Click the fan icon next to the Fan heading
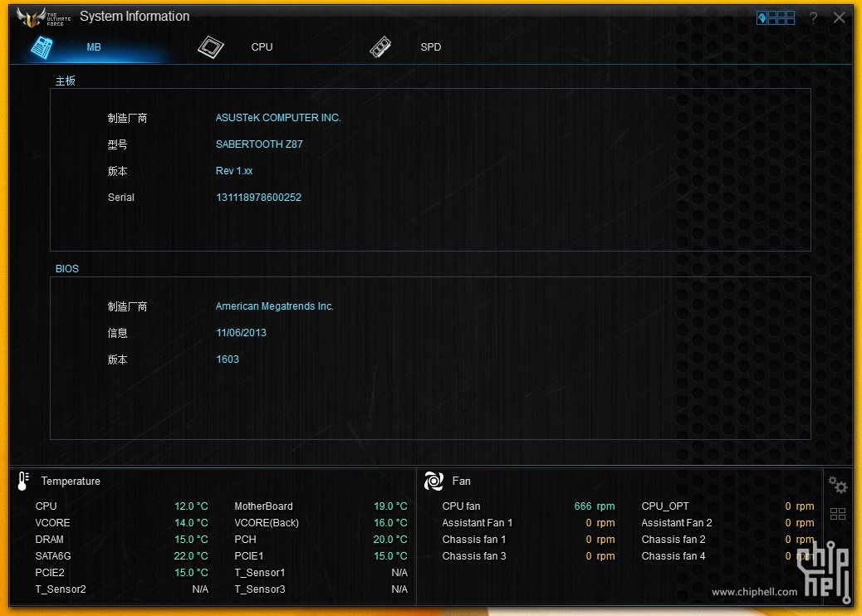Viewport: 862px width, 616px height. (433, 481)
